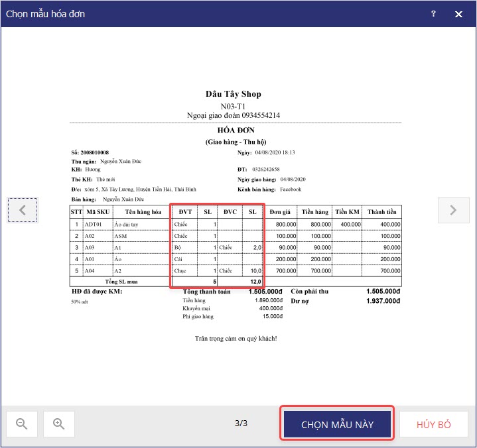Click the ĐVT column header
This screenshot has height=448, width=477.
[185, 212]
